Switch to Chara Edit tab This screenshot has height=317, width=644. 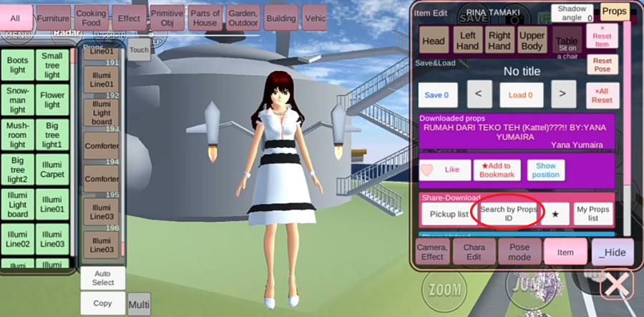pyautogui.click(x=474, y=252)
